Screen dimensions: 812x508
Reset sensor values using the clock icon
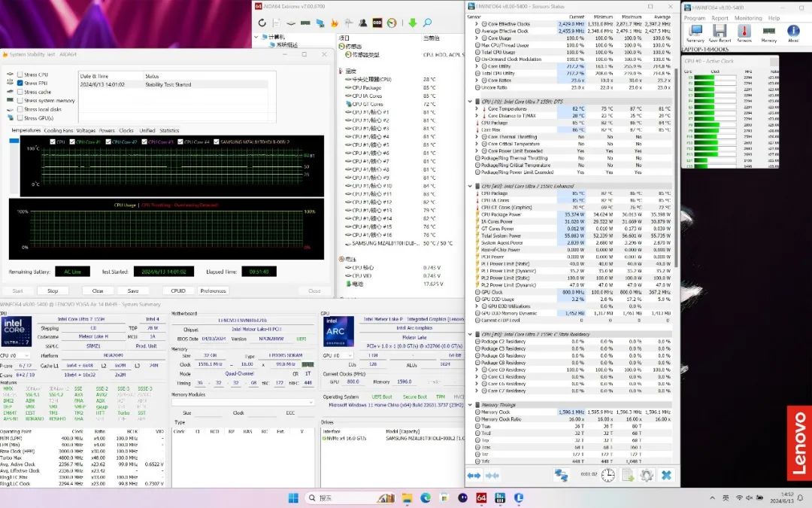pos(607,475)
